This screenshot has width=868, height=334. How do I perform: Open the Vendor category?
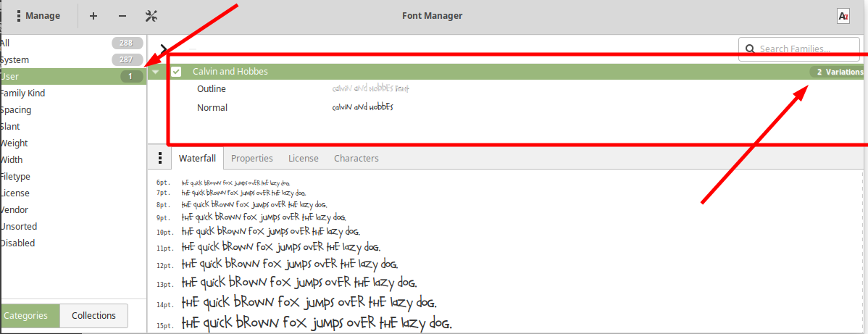(72, 209)
